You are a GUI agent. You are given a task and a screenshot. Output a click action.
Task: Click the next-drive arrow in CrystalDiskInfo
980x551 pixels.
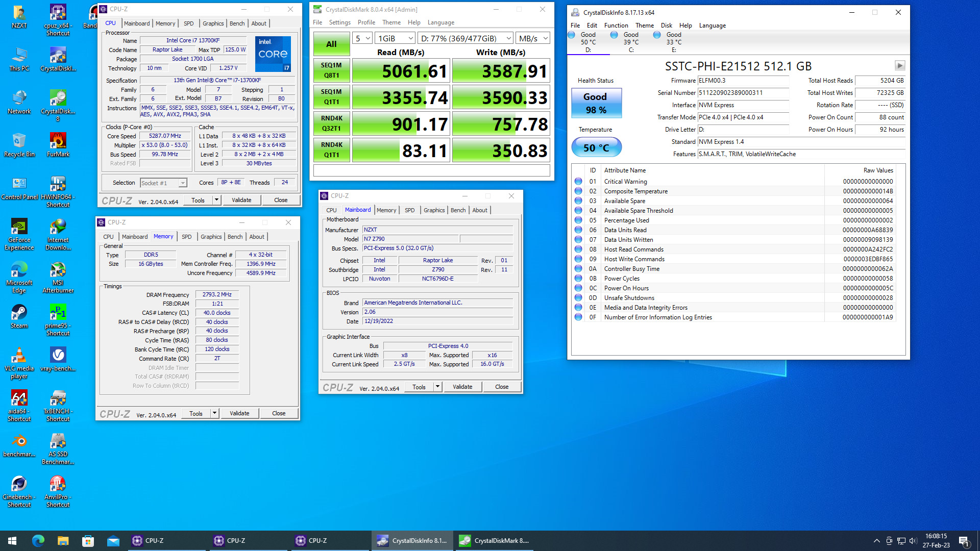[900, 65]
